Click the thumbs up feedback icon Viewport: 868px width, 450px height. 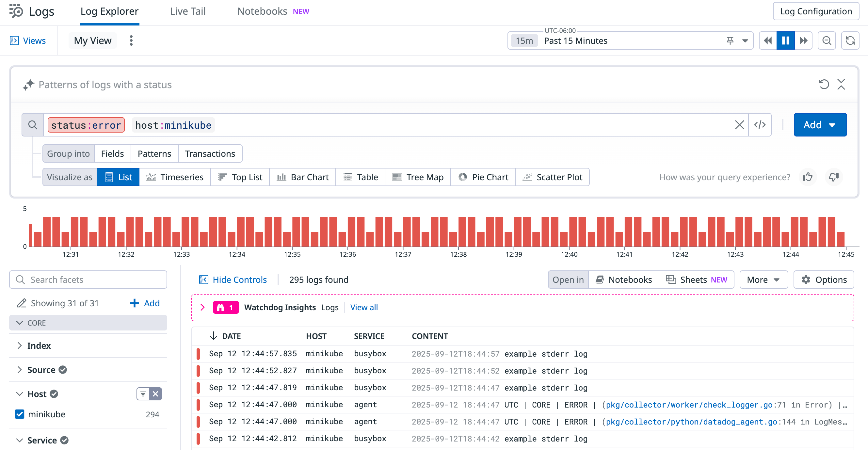807,177
